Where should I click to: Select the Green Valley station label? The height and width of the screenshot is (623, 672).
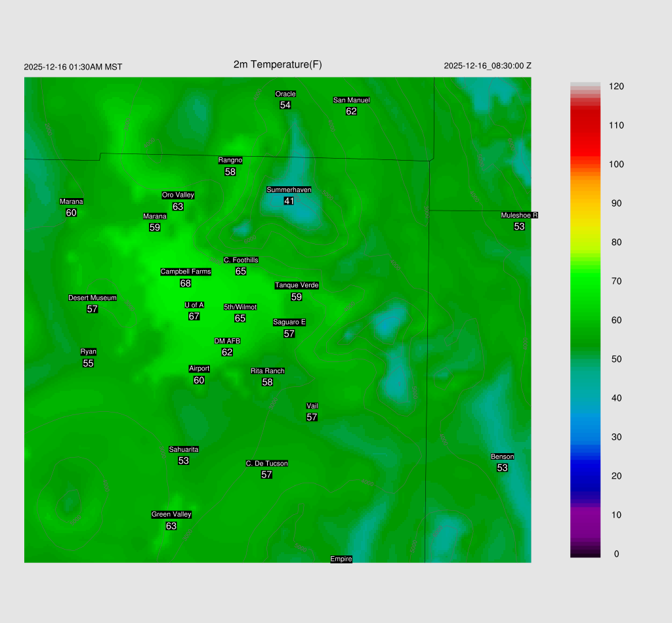[171, 514]
